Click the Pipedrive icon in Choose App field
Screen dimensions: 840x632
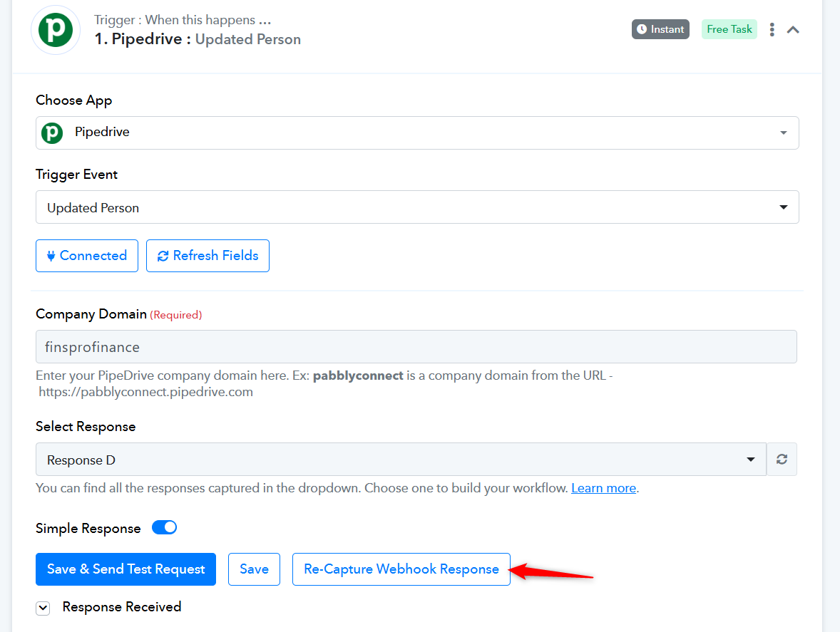53,133
